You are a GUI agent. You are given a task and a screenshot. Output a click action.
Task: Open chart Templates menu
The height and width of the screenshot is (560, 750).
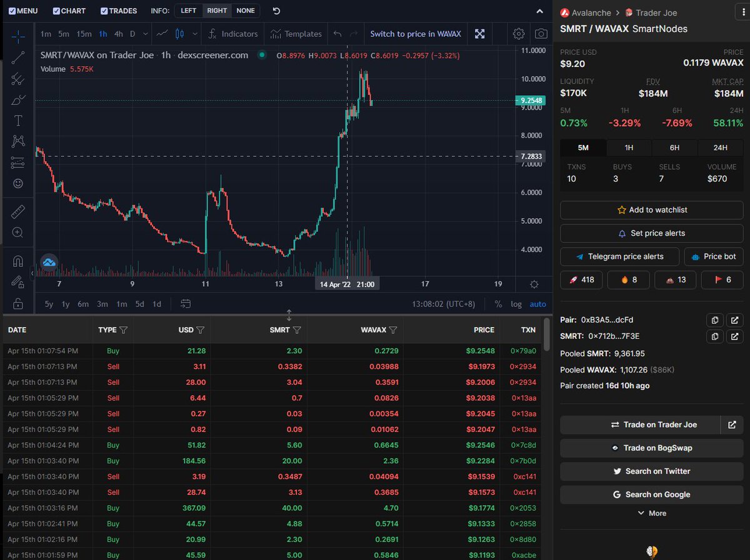click(296, 34)
